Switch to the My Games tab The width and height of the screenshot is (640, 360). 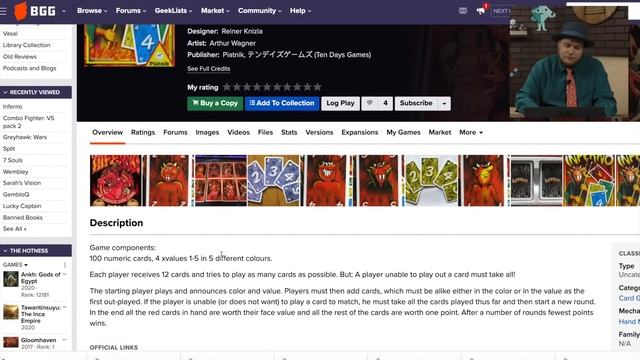tap(403, 133)
